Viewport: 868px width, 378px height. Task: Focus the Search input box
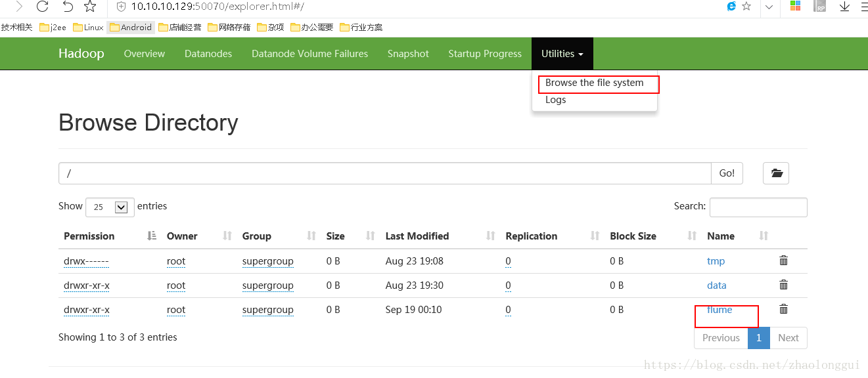point(758,207)
